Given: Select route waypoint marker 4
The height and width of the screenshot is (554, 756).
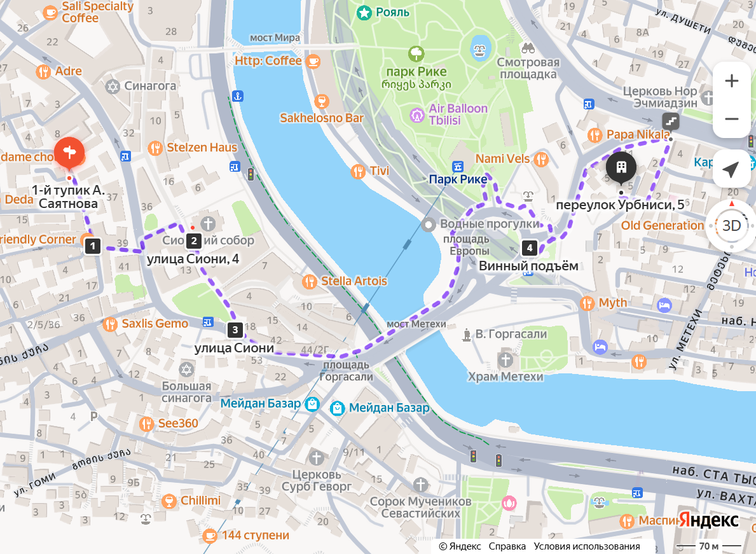Looking at the screenshot, I should pyautogui.click(x=530, y=248).
